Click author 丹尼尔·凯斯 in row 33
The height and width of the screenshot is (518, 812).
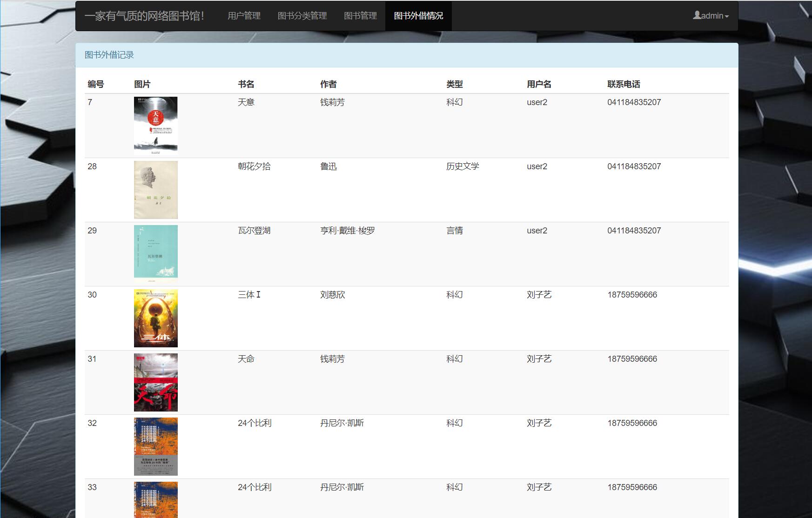pyautogui.click(x=342, y=487)
